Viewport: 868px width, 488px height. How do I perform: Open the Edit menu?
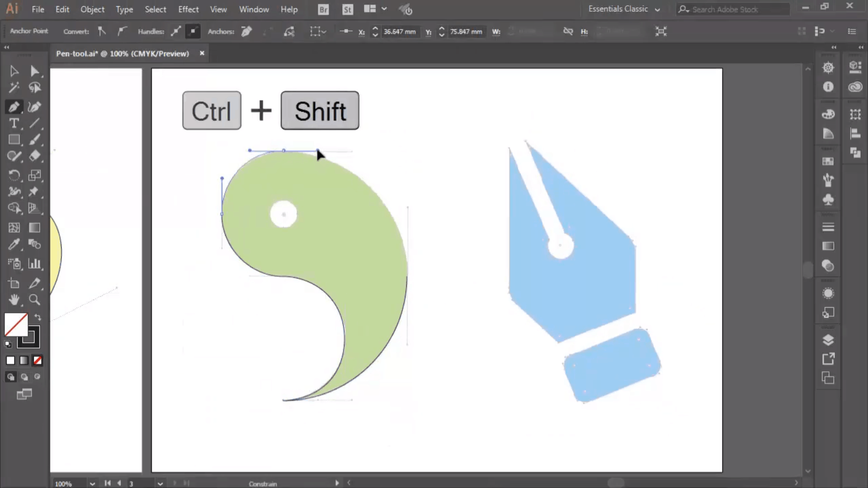tap(62, 9)
